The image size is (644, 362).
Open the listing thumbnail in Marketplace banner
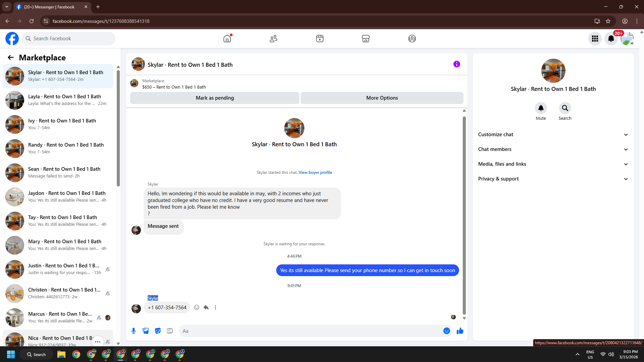pos(134,84)
